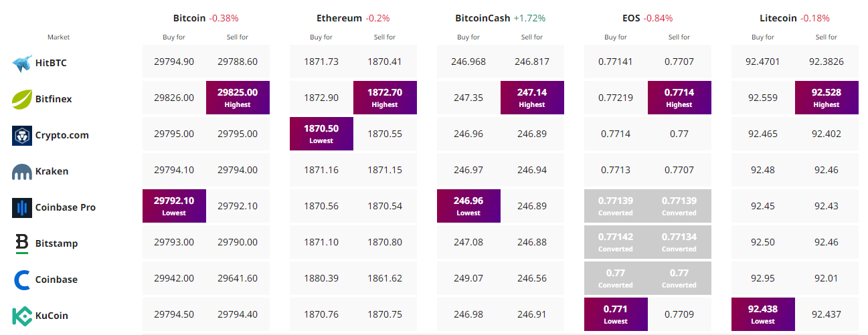Click the Coinbase blue C icon

pos(22,280)
